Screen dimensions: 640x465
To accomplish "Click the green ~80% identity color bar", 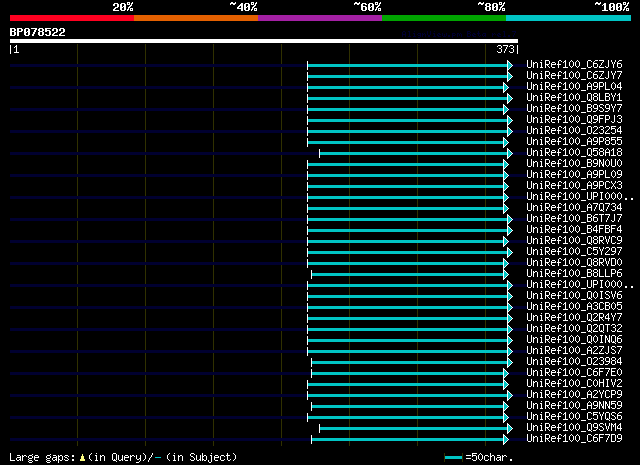I will tap(444, 18).
